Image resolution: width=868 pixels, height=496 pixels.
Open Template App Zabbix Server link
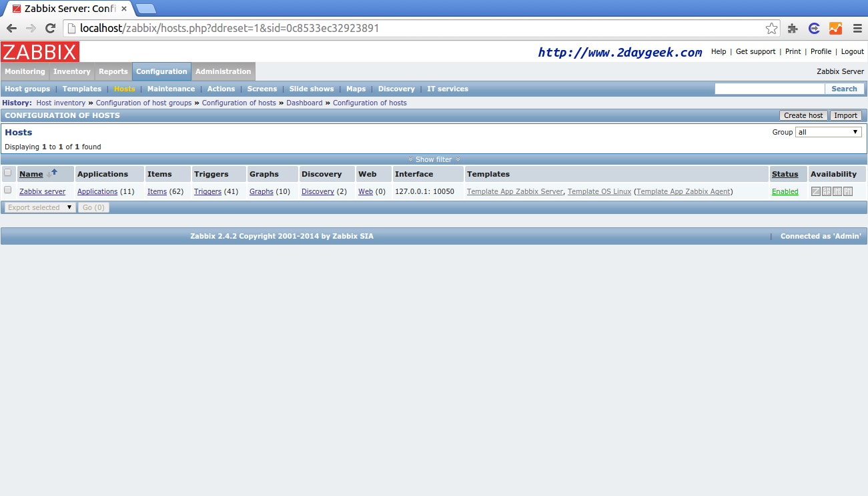[515, 191]
